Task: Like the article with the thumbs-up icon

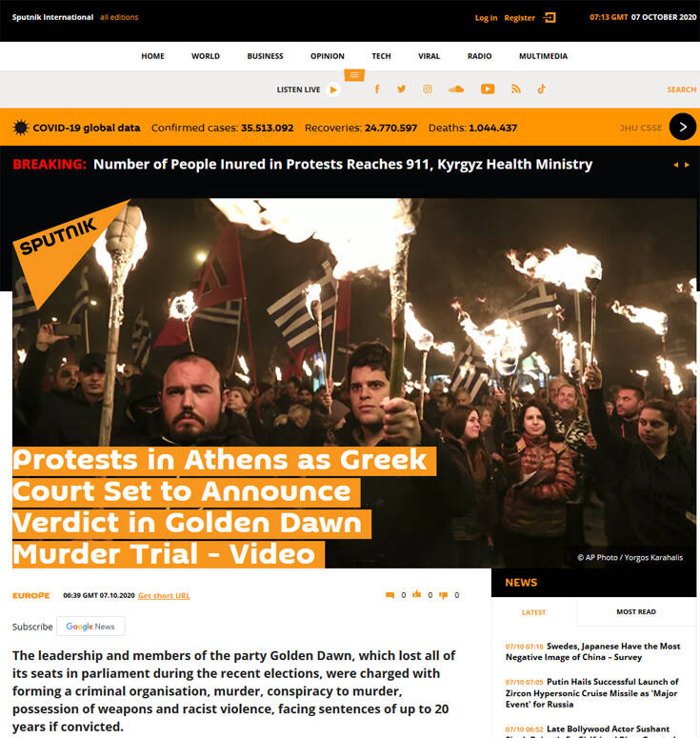Action: click(x=416, y=594)
